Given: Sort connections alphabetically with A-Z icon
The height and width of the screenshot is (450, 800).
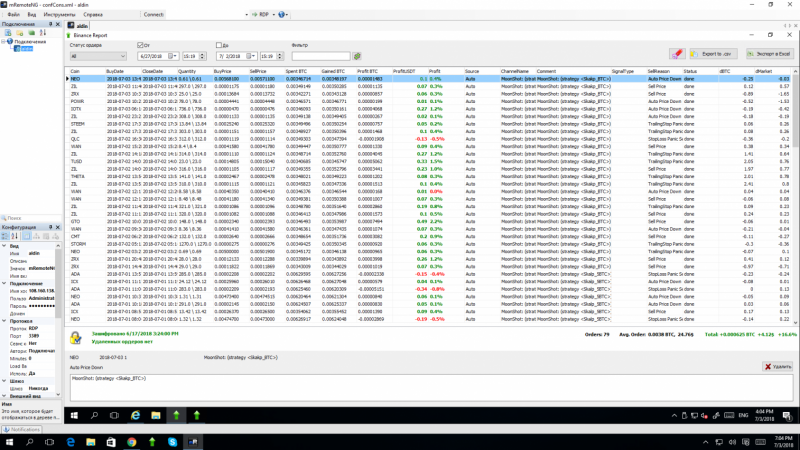Looking at the screenshot, I should 43,33.
